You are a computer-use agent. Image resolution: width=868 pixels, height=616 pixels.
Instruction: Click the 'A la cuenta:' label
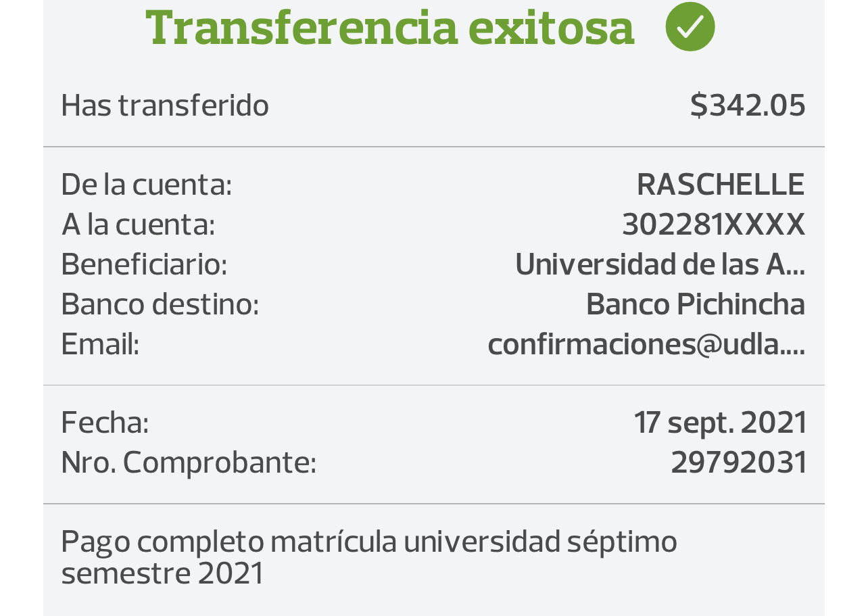[x=139, y=224]
